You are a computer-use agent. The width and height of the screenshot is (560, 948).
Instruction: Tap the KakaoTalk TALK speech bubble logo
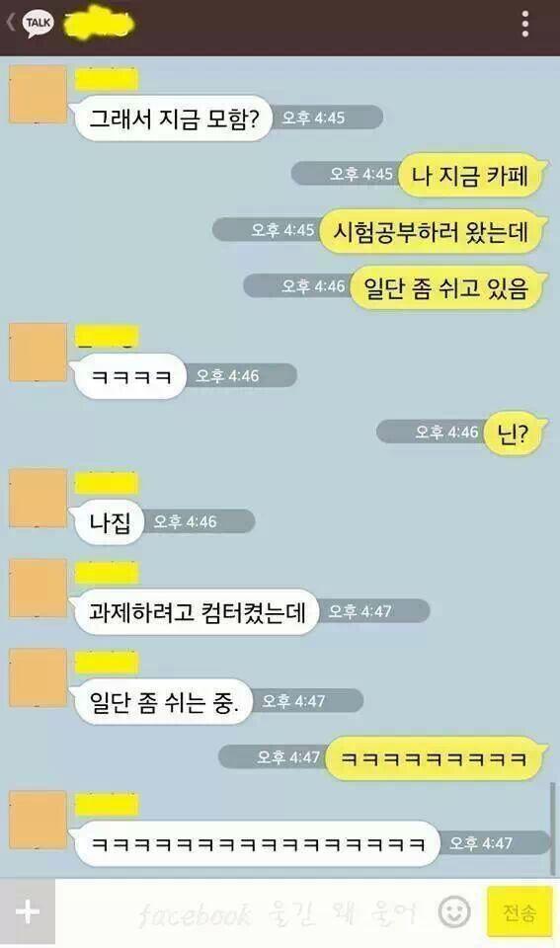point(38,24)
